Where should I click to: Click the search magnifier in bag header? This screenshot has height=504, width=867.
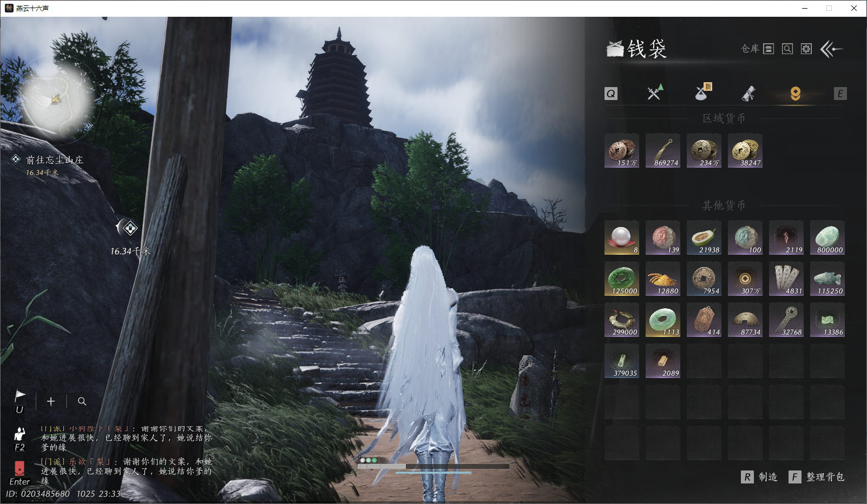[x=787, y=49]
